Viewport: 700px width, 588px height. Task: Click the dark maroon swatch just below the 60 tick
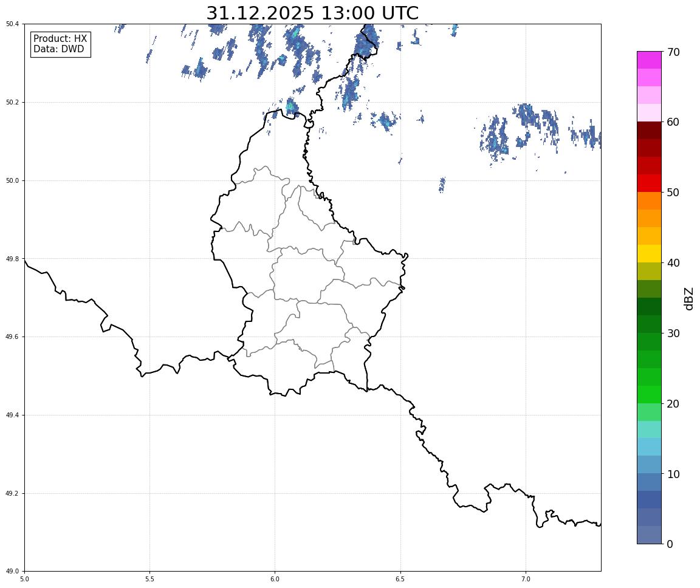[x=649, y=130]
